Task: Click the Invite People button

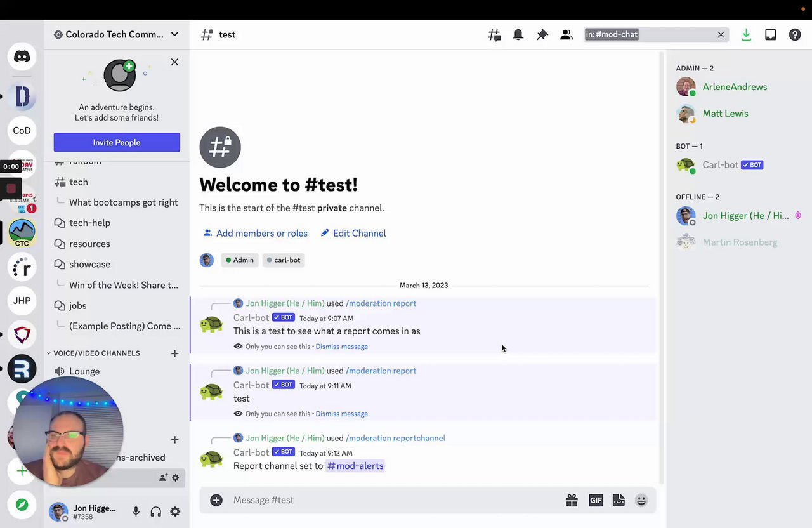Action: [117, 142]
